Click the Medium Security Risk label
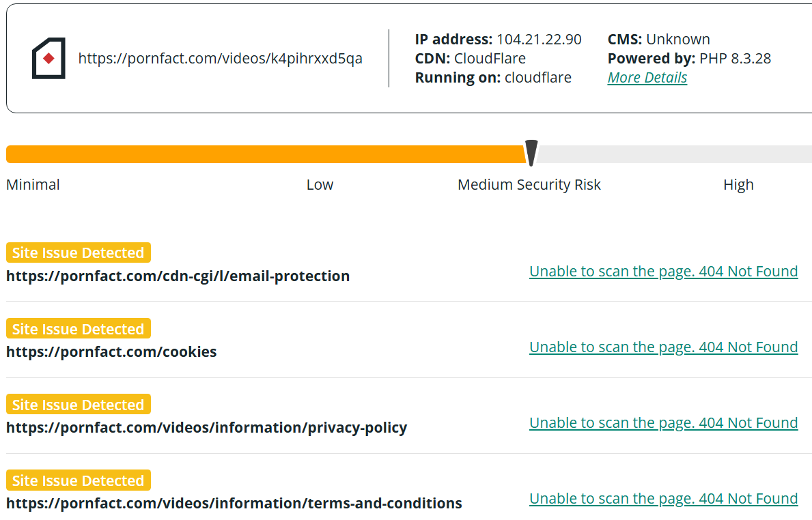This screenshot has width=812, height=520. tap(529, 185)
